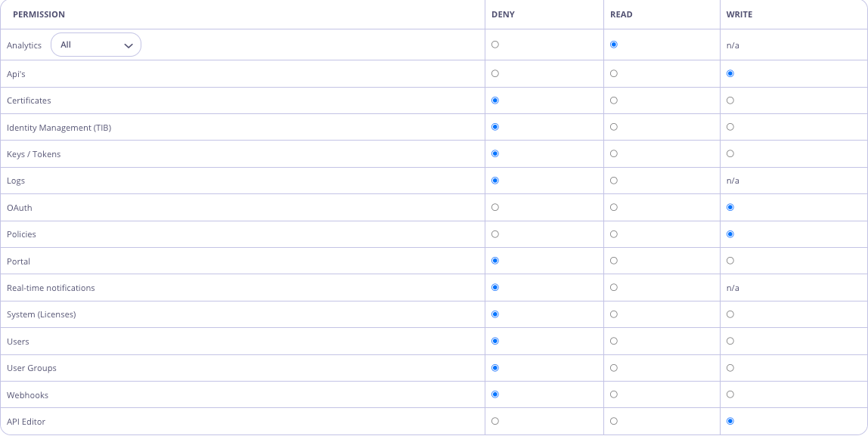Image resolution: width=868 pixels, height=436 pixels.
Task: Select Deny for Certificates
Action: coord(495,100)
